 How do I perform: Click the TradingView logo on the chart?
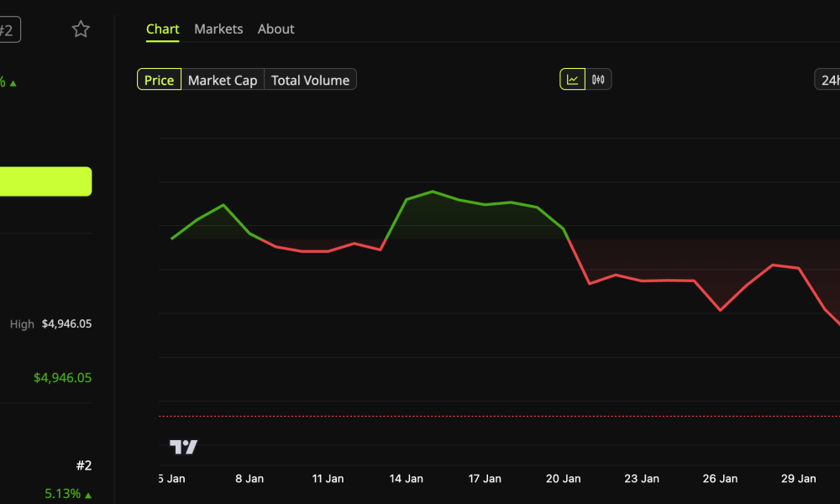(185, 447)
